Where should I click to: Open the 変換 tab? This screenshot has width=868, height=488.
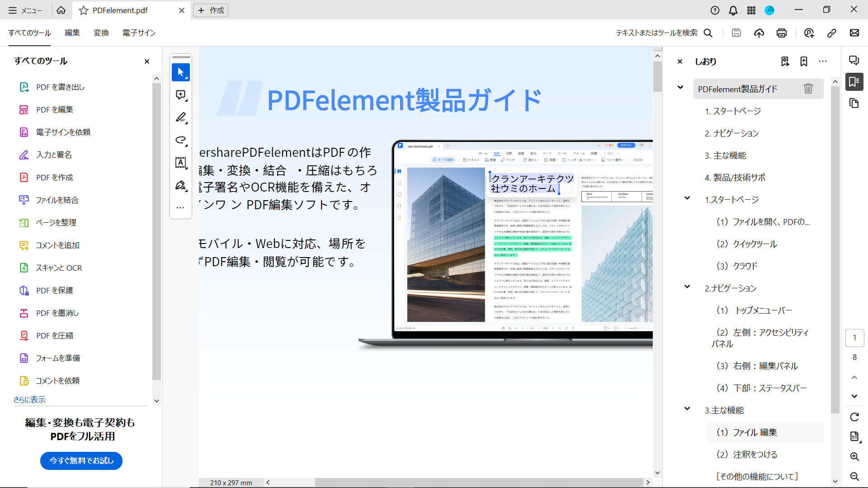tap(101, 33)
